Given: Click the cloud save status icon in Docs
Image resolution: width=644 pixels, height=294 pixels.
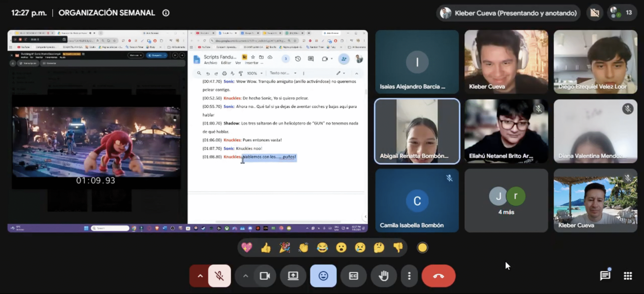Looking at the screenshot, I should (x=270, y=57).
